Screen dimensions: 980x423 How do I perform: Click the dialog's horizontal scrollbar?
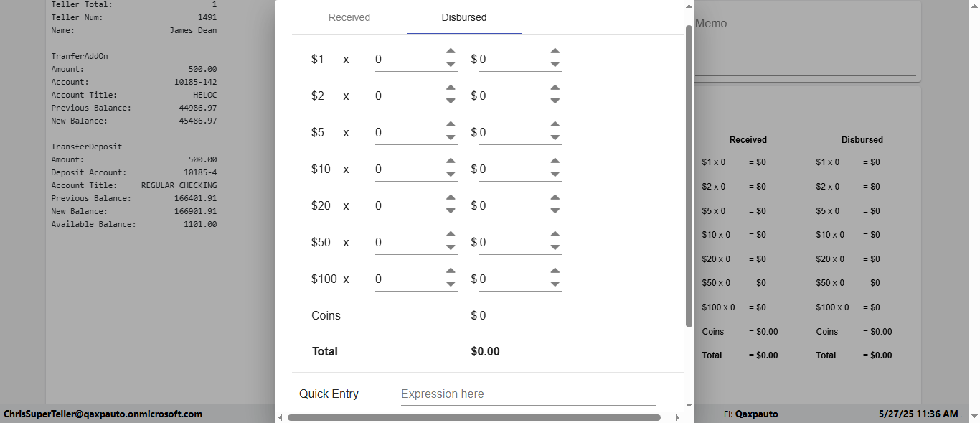[473, 417]
